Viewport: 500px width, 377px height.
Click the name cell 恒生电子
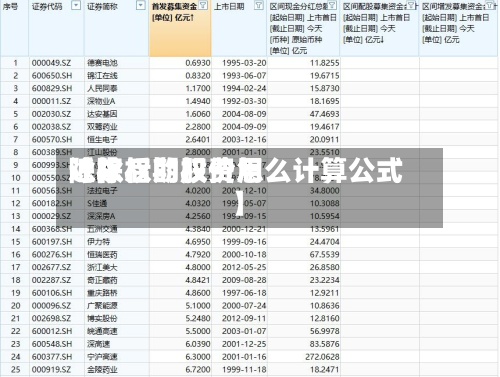(102, 139)
